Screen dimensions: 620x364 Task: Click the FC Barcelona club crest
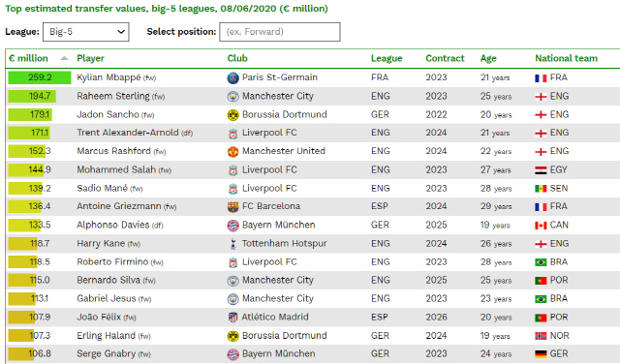(x=232, y=207)
